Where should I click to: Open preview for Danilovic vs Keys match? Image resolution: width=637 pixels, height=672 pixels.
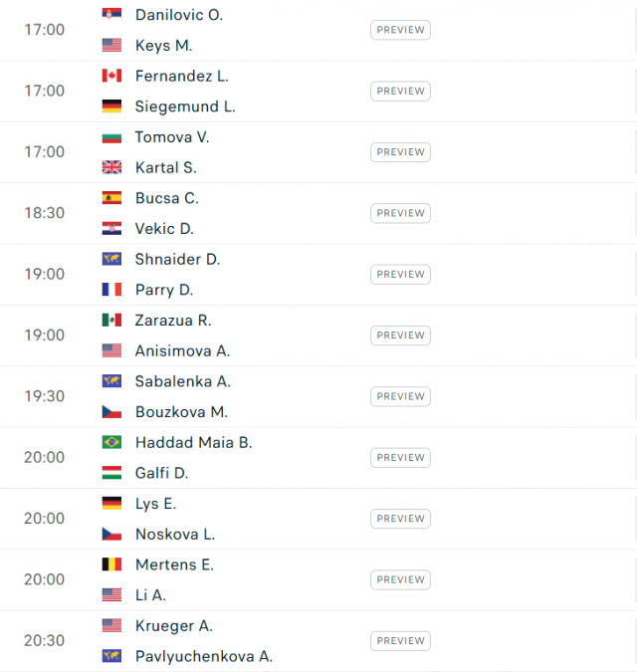pos(400,30)
